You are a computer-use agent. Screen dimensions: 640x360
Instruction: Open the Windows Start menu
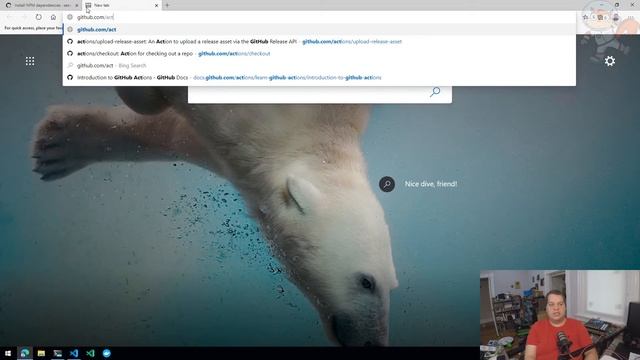pos(8,353)
